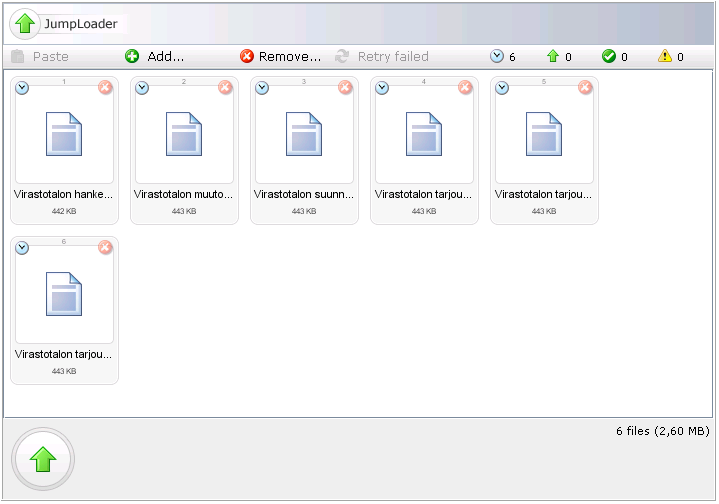Remove file 1 using its red X
719x504 pixels.
click(105, 87)
